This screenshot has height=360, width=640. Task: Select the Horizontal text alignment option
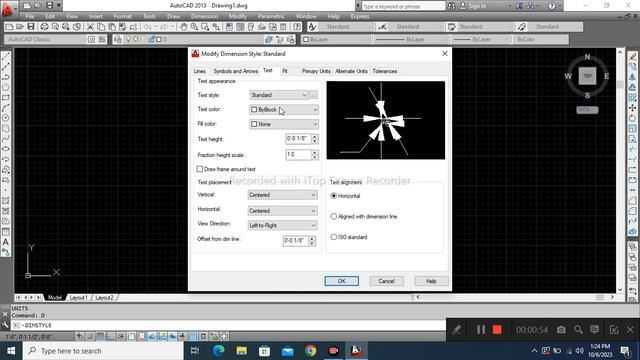(x=333, y=196)
